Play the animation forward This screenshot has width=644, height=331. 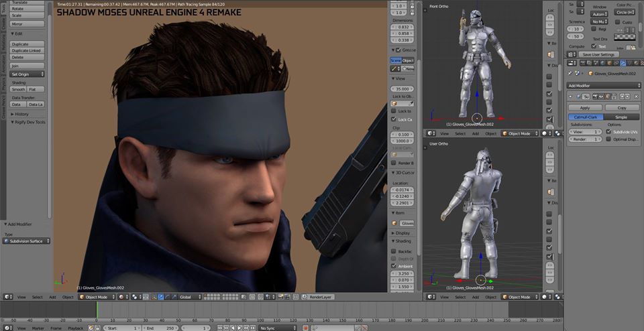coord(239,328)
